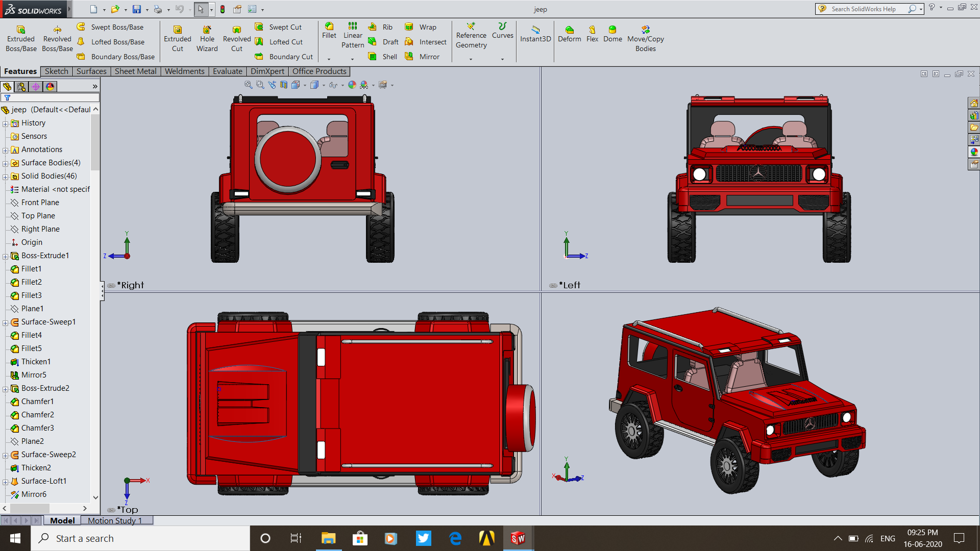The width and height of the screenshot is (980, 551).
Task: Select the Rib feature tool
Action: [x=381, y=27]
